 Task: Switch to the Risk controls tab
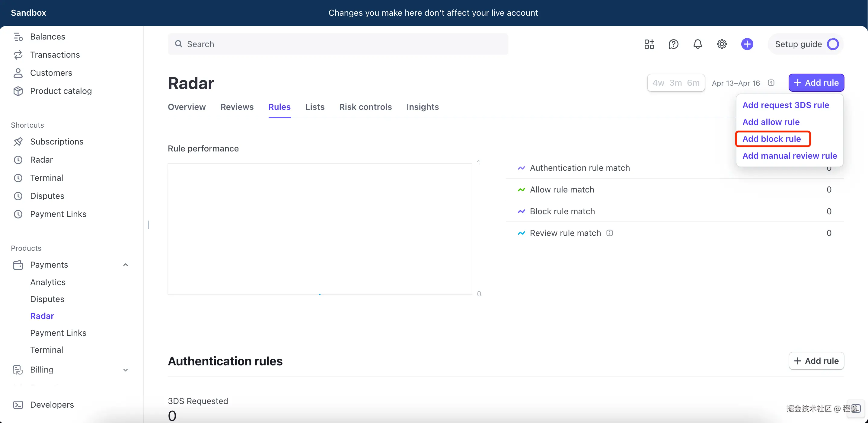(x=365, y=107)
